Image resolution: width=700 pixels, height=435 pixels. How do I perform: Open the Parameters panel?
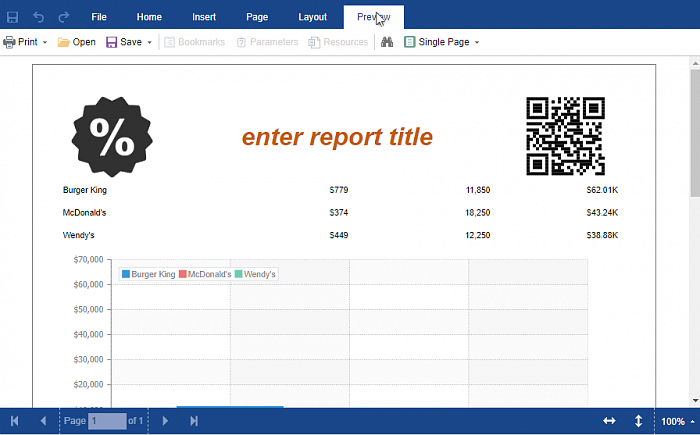[x=267, y=42]
